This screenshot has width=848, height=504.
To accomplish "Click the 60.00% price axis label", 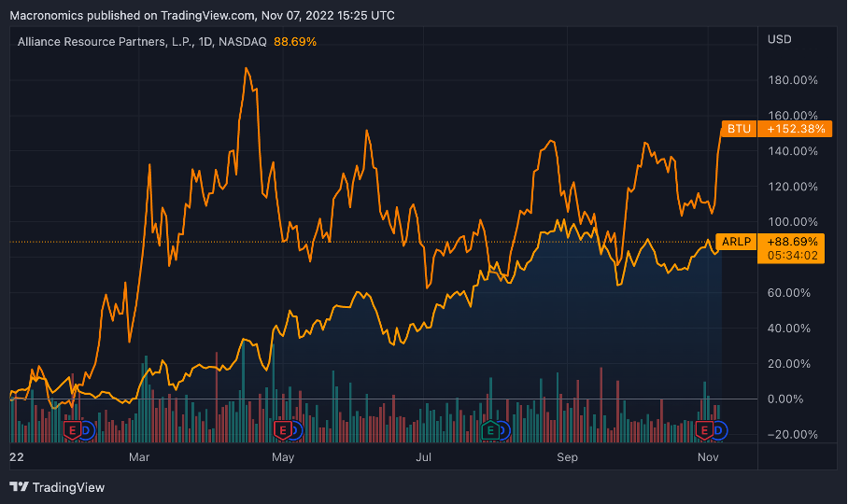I will click(x=788, y=293).
